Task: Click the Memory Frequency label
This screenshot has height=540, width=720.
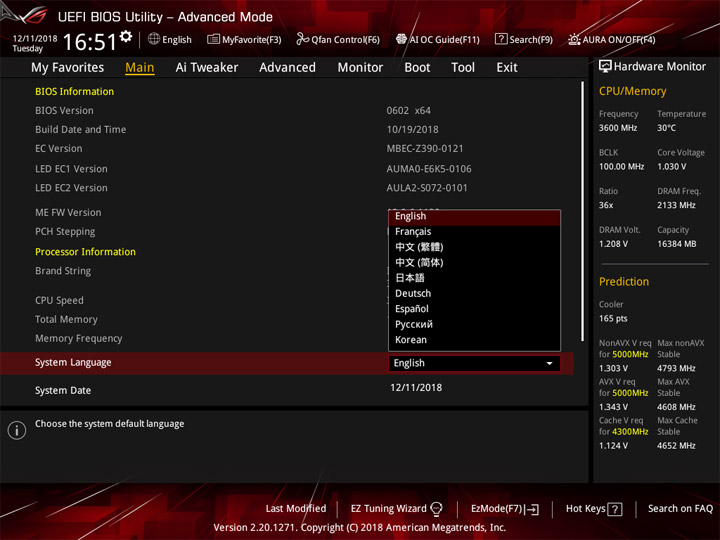Action: click(79, 338)
